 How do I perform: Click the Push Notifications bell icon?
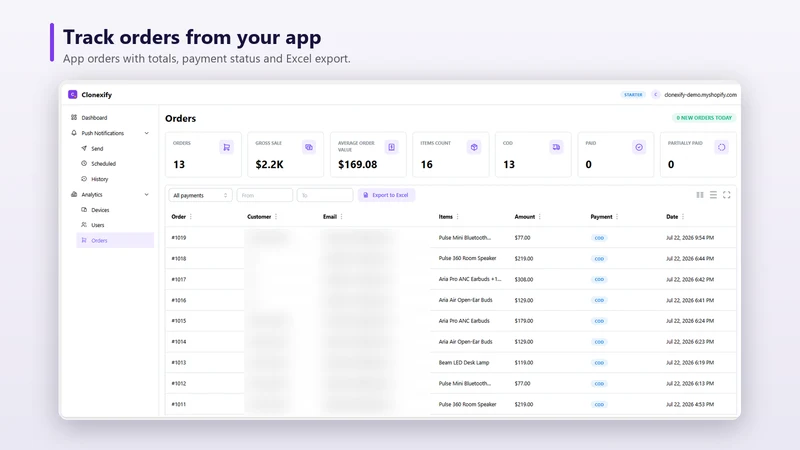point(74,133)
